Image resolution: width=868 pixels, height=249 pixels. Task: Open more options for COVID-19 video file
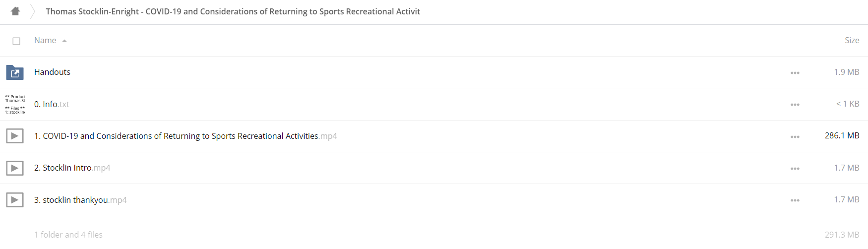[795, 137]
